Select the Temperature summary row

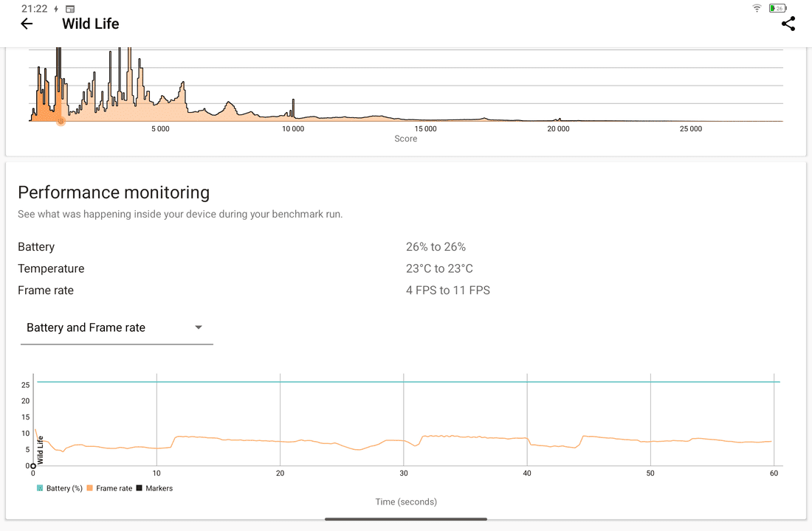pyautogui.click(x=51, y=268)
